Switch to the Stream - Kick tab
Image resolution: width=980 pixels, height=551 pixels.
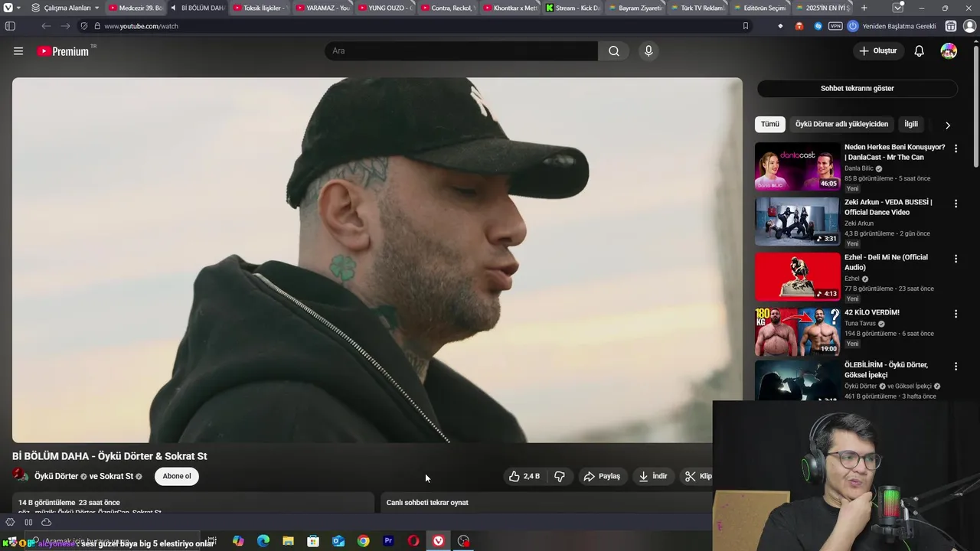click(573, 8)
